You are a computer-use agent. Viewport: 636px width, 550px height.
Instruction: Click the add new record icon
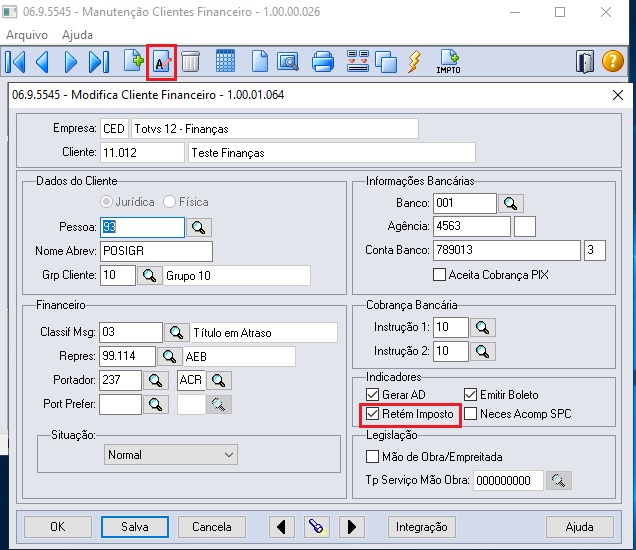(133, 62)
